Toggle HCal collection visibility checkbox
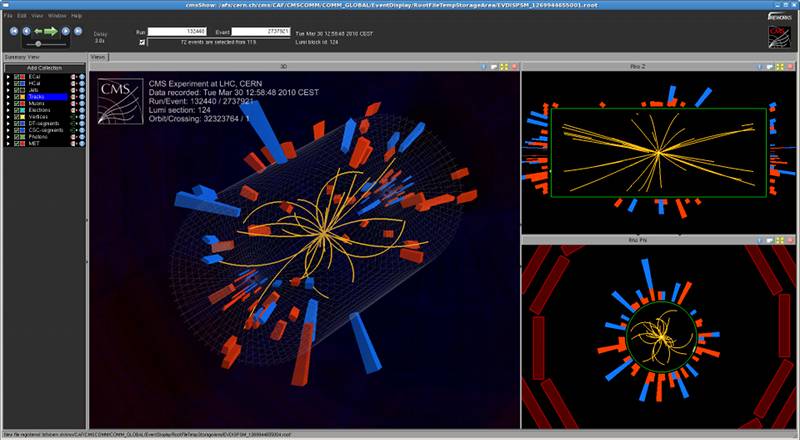 [16, 83]
